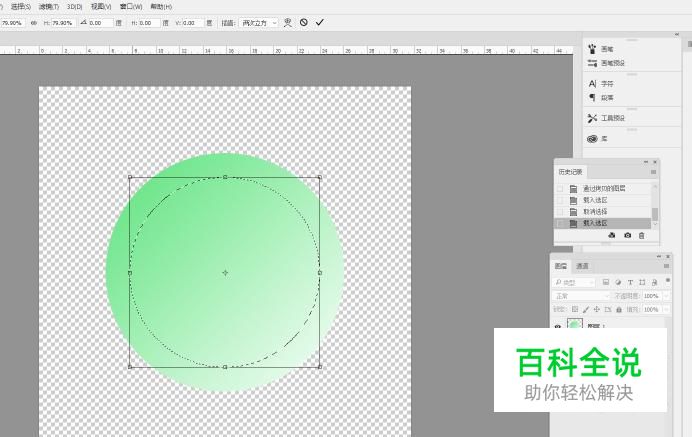Click the top-middle transform handle

click(x=225, y=177)
